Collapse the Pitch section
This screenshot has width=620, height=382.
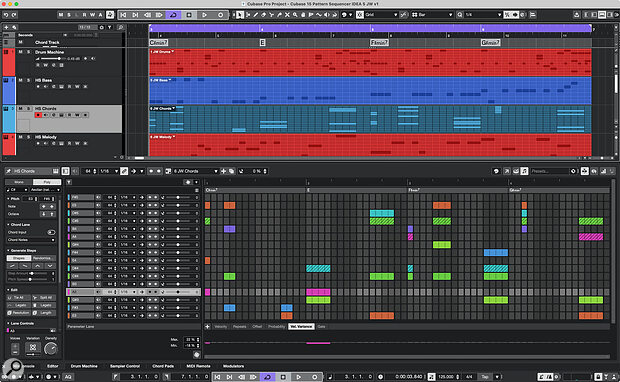(8, 199)
